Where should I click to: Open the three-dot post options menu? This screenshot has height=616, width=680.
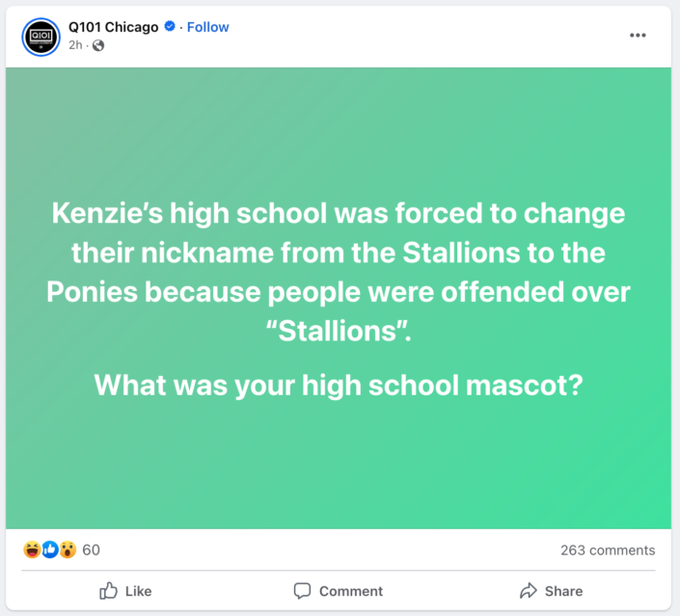pyautogui.click(x=638, y=36)
